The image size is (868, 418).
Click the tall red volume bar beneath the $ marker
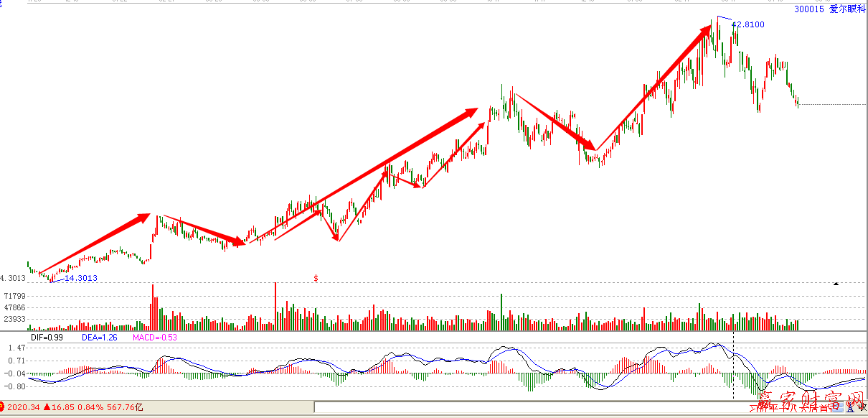[275, 305]
